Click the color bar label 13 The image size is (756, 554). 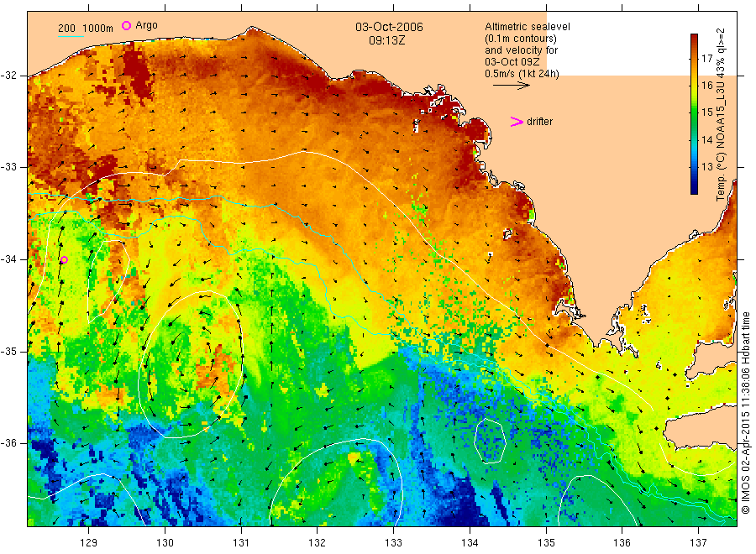[706, 167]
